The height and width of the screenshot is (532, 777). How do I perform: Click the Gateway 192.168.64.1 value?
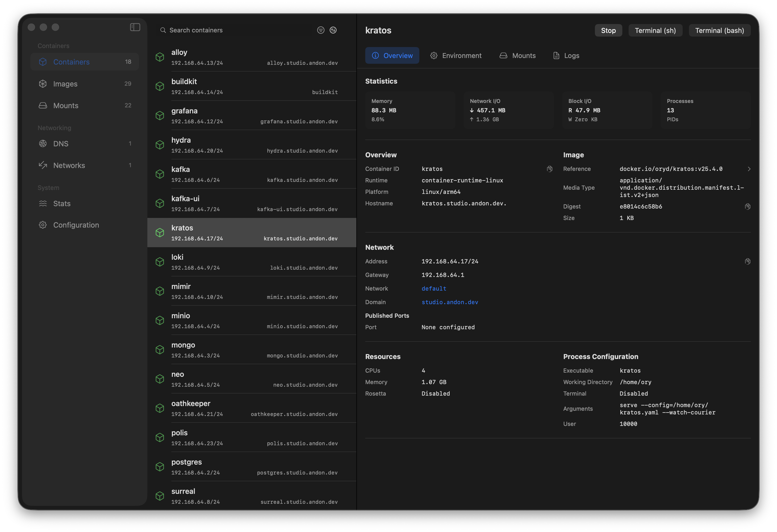click(443, 275)
